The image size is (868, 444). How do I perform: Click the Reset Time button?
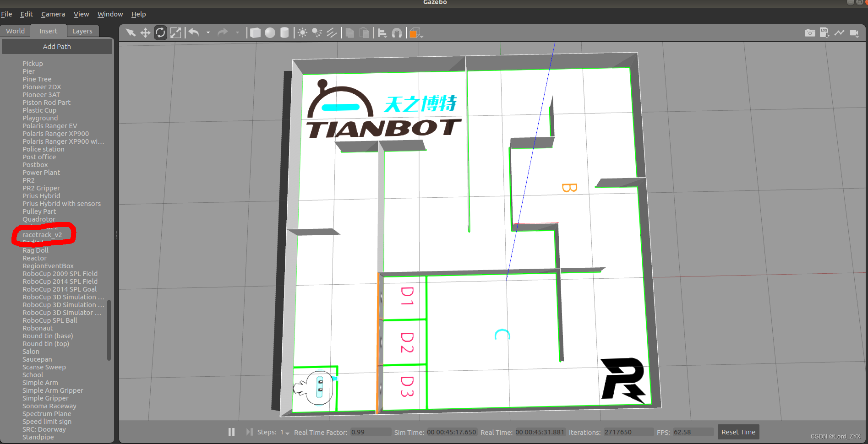coord(738,432)
